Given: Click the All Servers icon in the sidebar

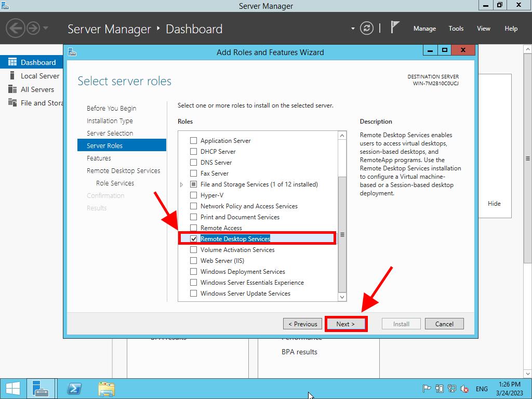Looking at the screenshot, I should pos(12,89).
